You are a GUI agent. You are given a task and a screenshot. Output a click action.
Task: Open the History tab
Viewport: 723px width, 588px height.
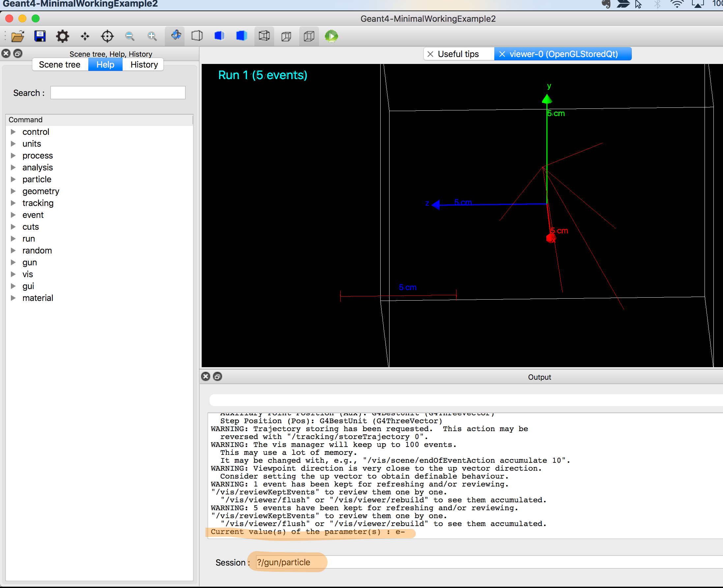pos(144,64)
